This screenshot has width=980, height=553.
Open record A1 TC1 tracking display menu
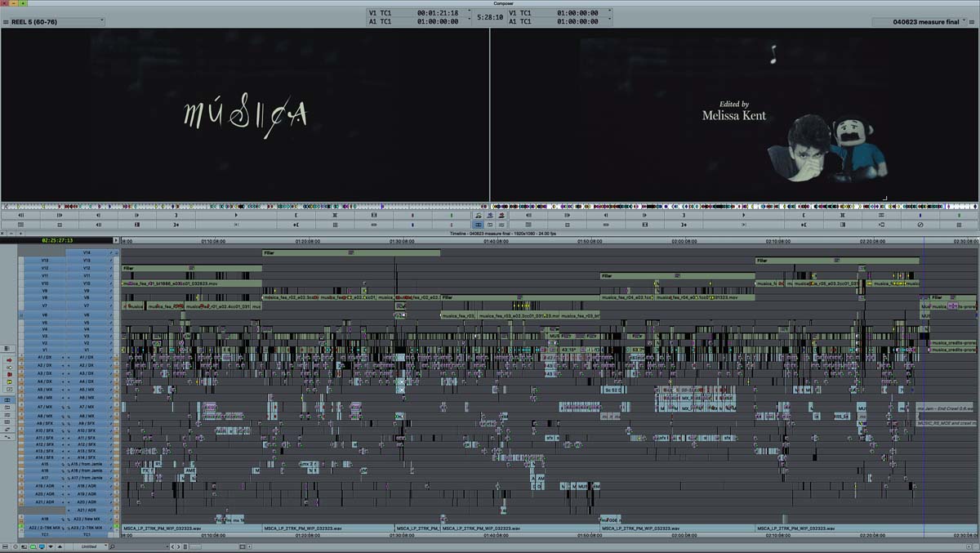[x=560, y=21]
